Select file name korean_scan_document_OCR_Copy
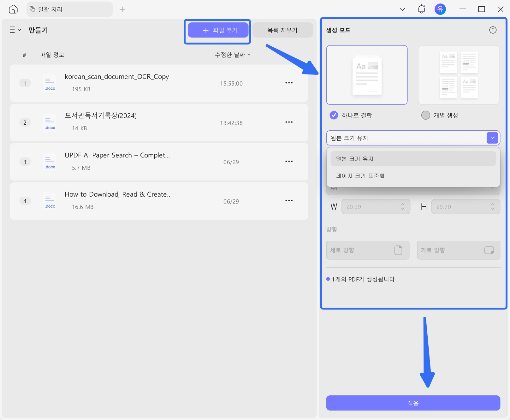 pyautogui.click(x=117, y=77)
